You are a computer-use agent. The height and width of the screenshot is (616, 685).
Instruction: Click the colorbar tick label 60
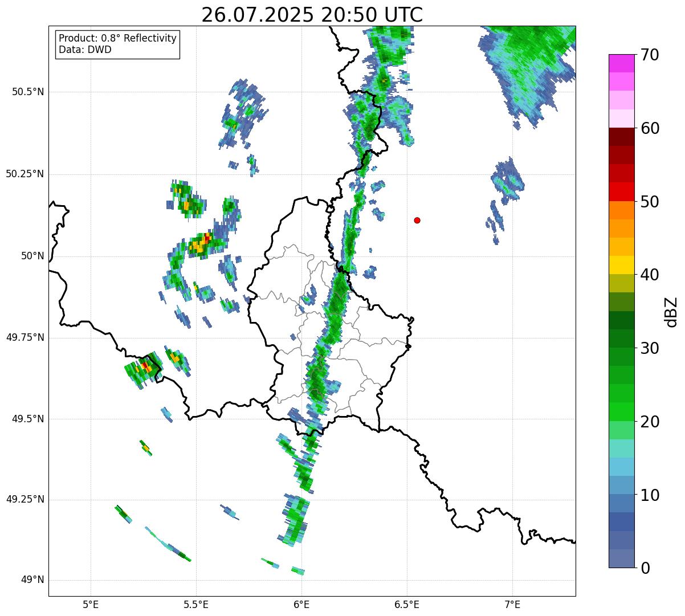[x=650, y=128]
